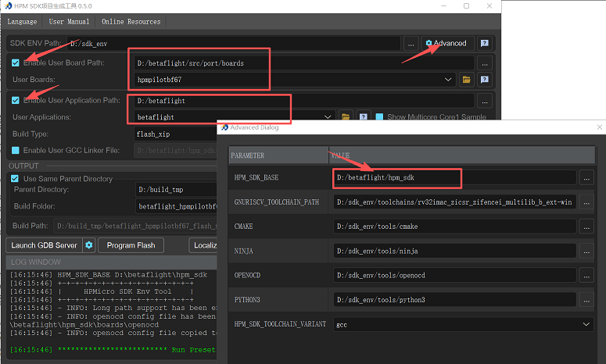Toggle Enable User Board Path checkbox

(16, 62)
